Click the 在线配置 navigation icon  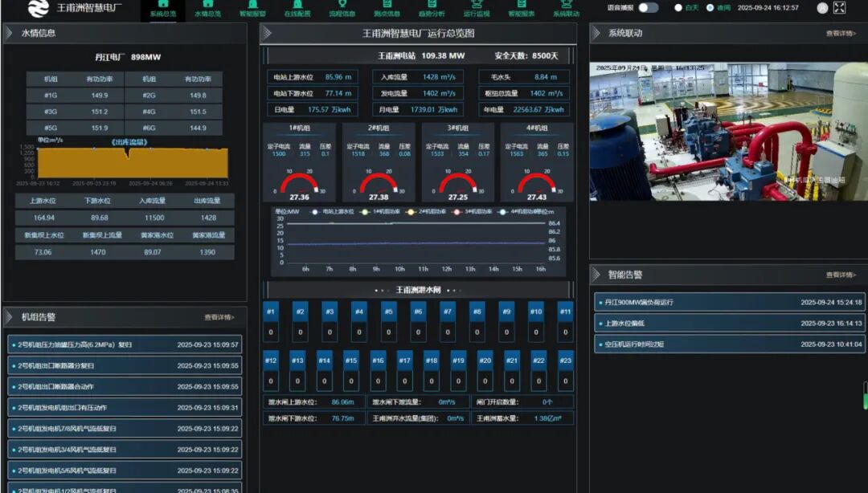(x=297, y=5)
